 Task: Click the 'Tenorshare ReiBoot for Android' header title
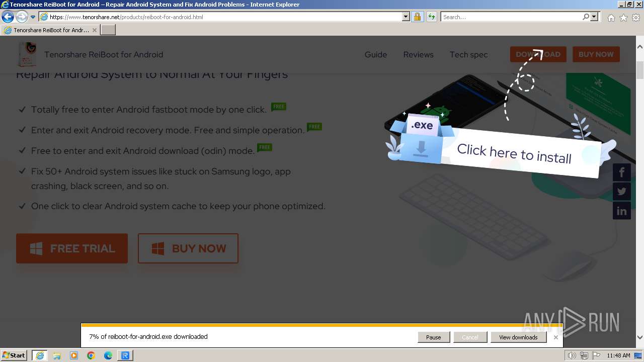click(x=104, y=54)
